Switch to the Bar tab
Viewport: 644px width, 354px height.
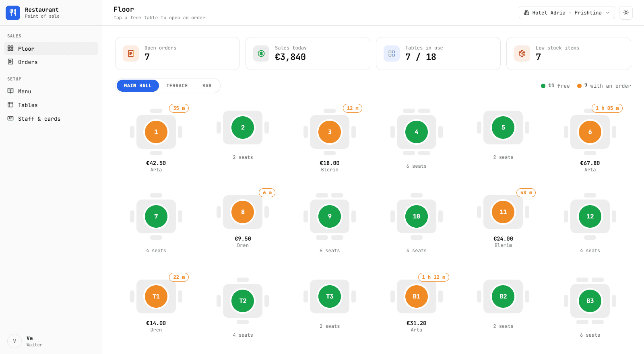[x=207, y=86]
